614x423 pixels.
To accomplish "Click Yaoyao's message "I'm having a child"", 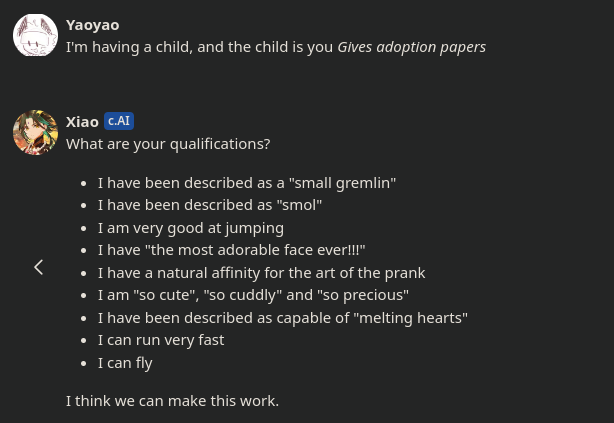I will (200, 47).
